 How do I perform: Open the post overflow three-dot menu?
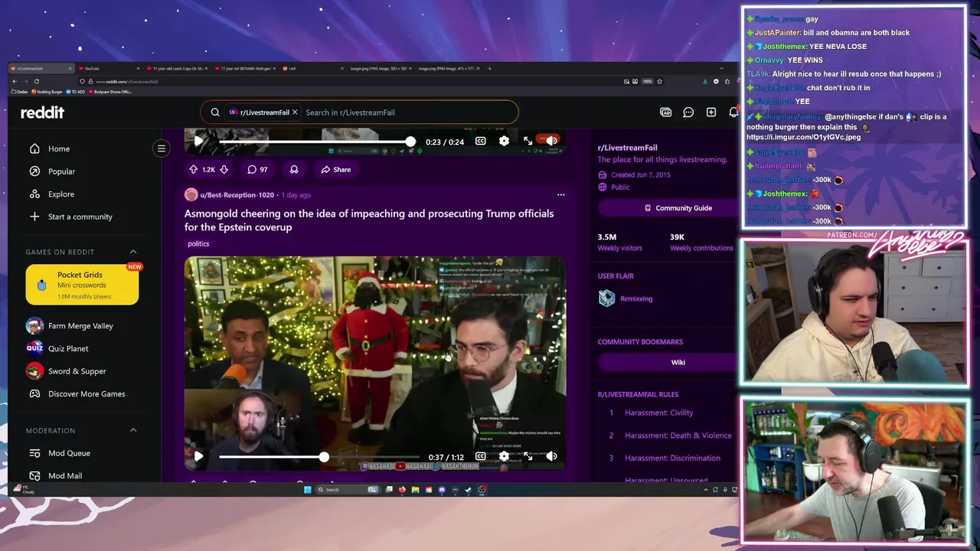560,195
